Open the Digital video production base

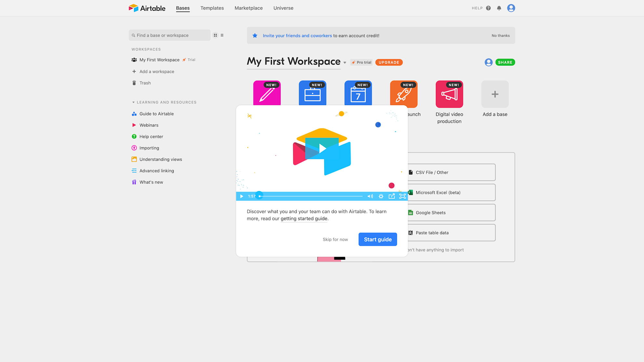[449, 94]
